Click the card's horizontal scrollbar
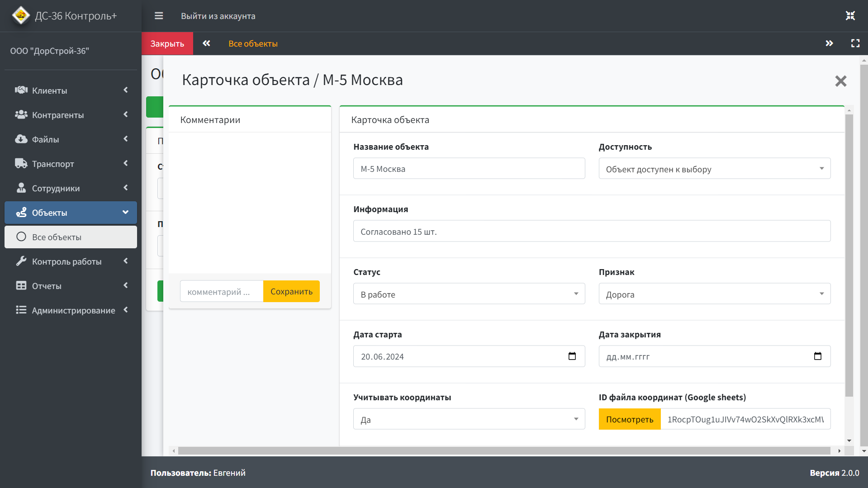The image size is (868, 488). pos(504,451)
